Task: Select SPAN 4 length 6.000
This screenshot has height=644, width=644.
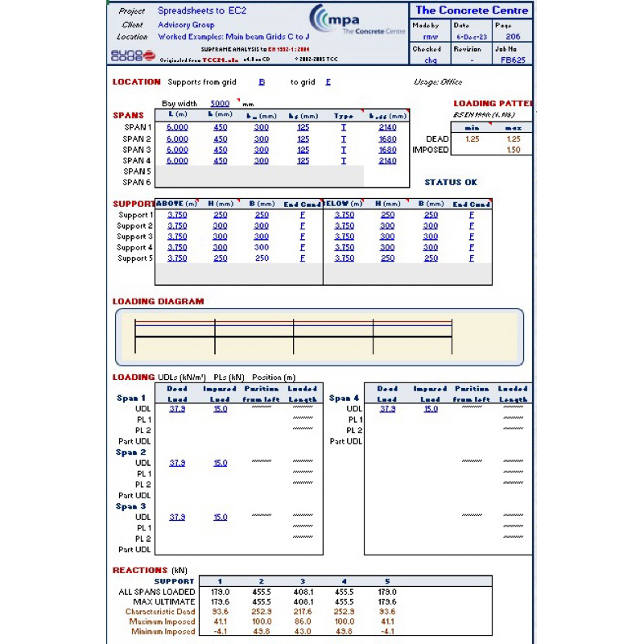Action: 177,160
